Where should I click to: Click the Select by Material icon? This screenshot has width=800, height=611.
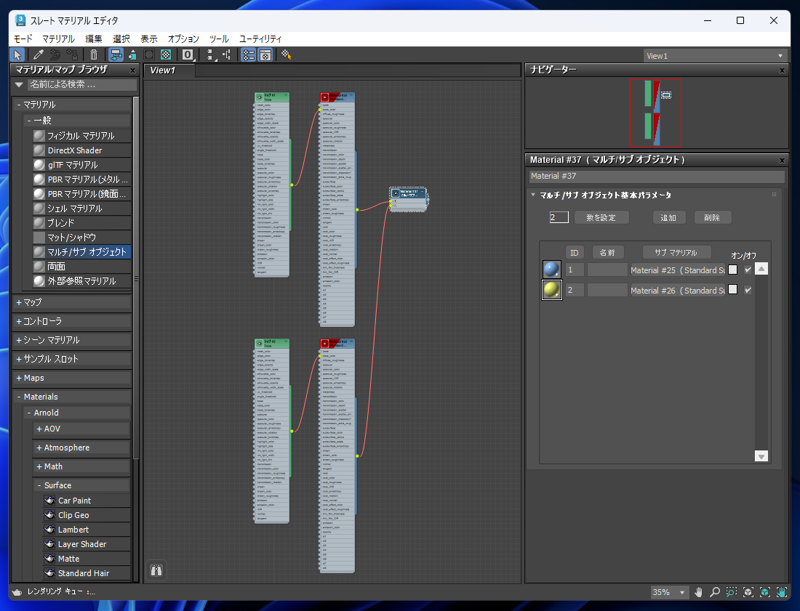(286, 55)
